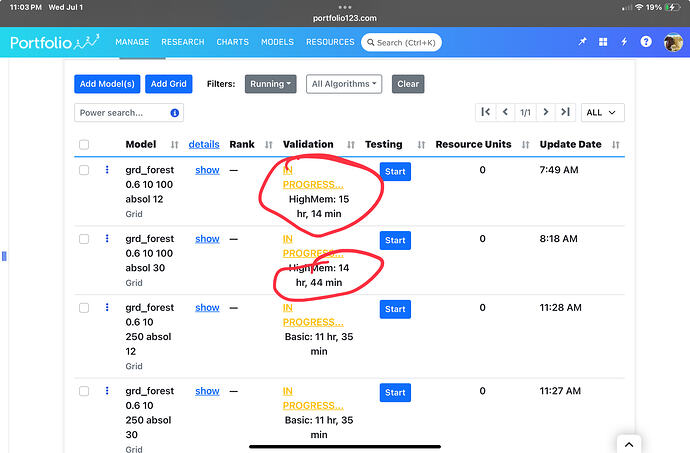Open the Running filter dropdown
The width and height of the screenshot is (690, 453).
(x=270, y=84)
